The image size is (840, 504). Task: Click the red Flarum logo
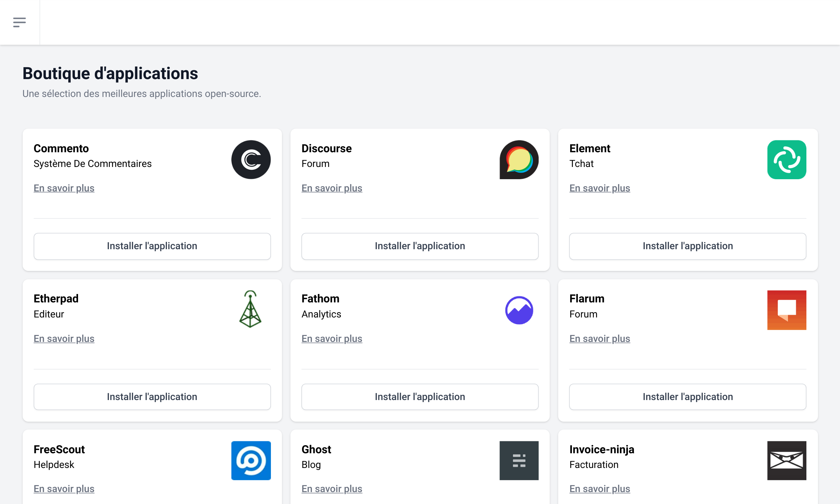(786, 310)
